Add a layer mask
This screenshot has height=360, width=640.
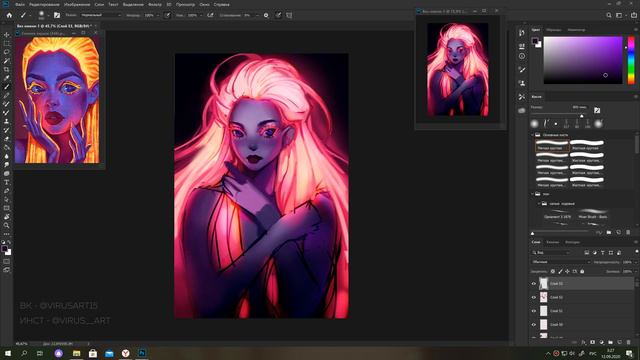(x=592, y=342)
